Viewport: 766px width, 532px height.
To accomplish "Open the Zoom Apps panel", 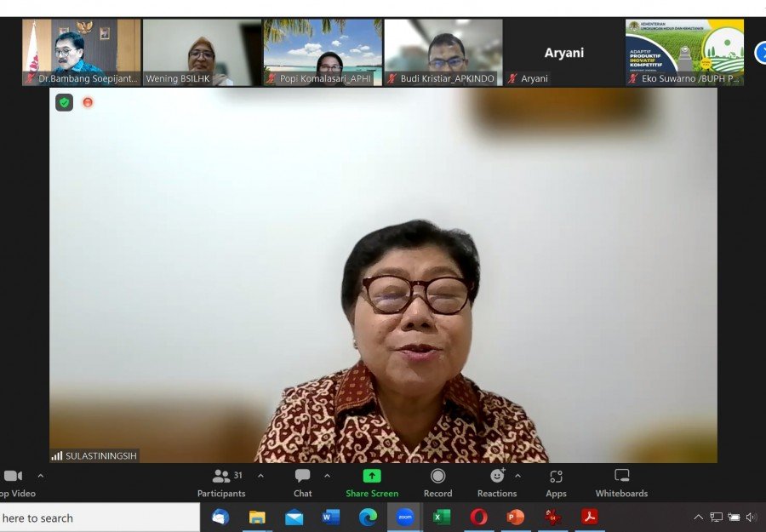I will point(556,482).
